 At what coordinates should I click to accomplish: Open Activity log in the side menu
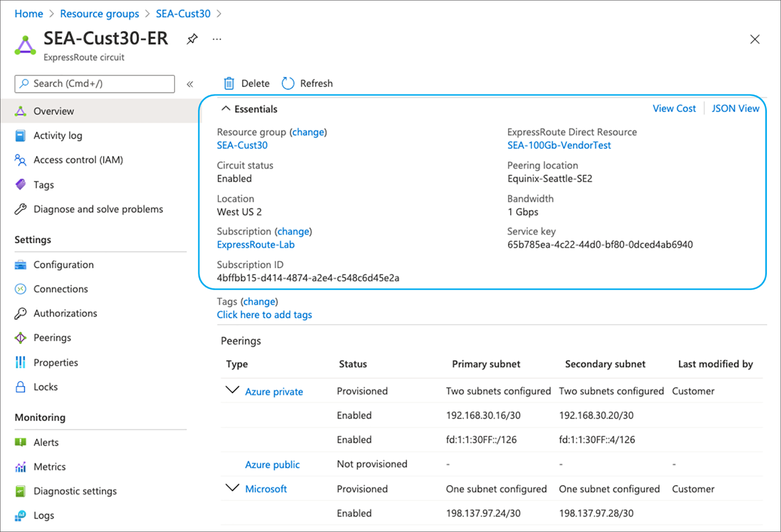pyautogui.click(x=58, y=136)
